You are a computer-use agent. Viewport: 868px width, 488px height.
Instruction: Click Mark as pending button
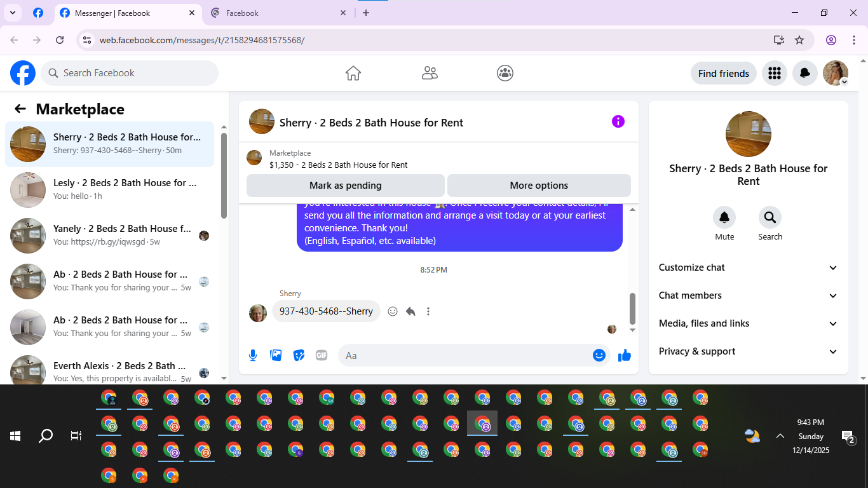(x=346, y=186)
